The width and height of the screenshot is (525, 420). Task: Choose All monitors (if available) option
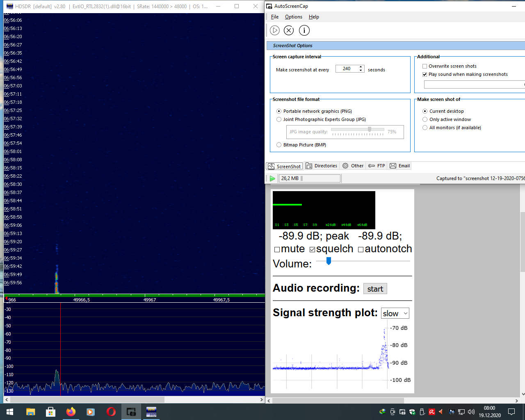pos(425,128)
